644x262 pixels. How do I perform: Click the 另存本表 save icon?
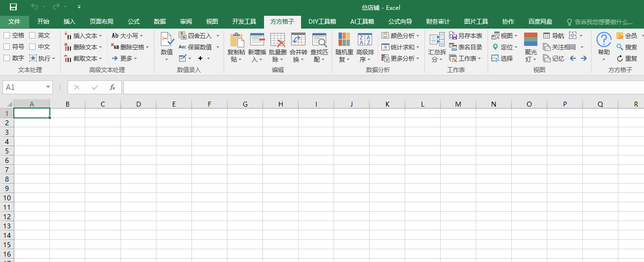[x=453, y=36]
